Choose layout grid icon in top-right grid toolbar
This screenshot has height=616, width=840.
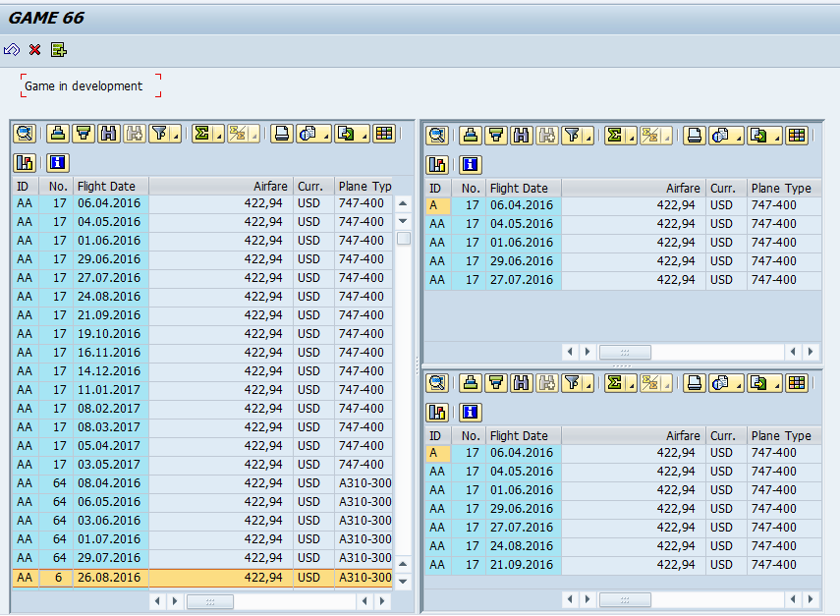point(797,136)
